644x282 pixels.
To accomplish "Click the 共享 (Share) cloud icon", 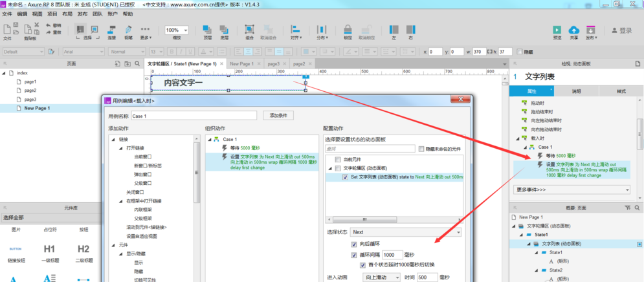I will tap(573, 30).
